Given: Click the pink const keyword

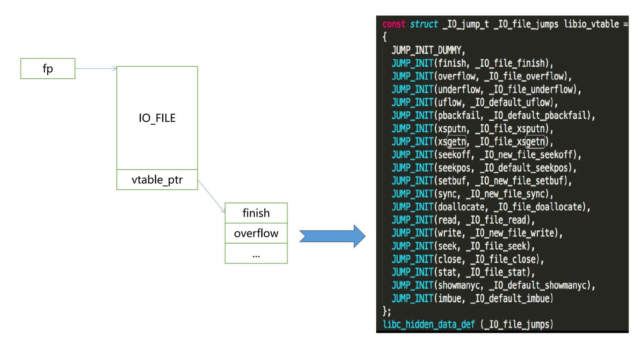Looking at the screenshot, I should click(x=394, y=24).
